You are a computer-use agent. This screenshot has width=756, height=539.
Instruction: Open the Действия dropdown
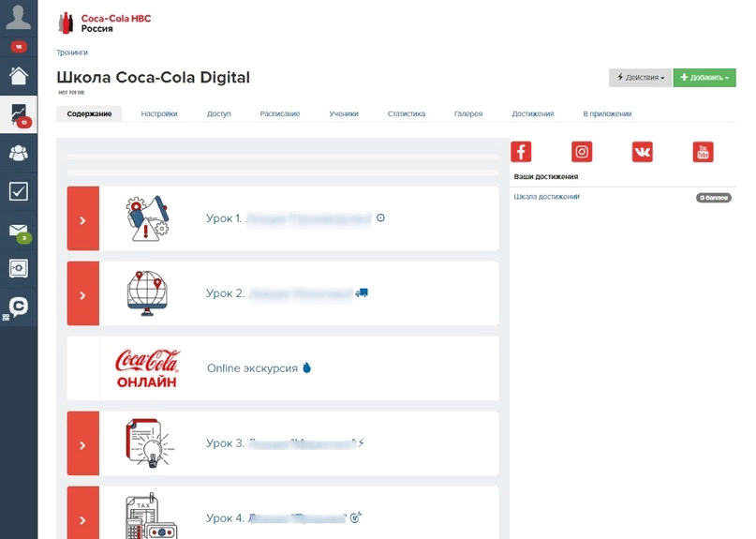click(x=640, y=78)
